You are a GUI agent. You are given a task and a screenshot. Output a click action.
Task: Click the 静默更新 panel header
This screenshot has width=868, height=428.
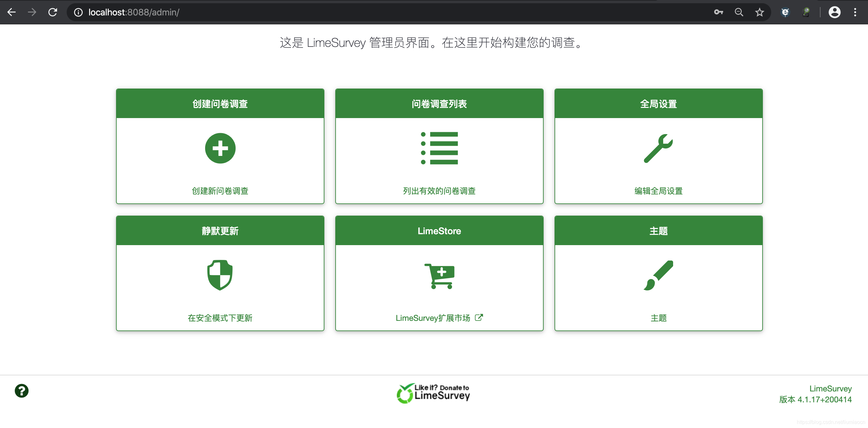220,231
